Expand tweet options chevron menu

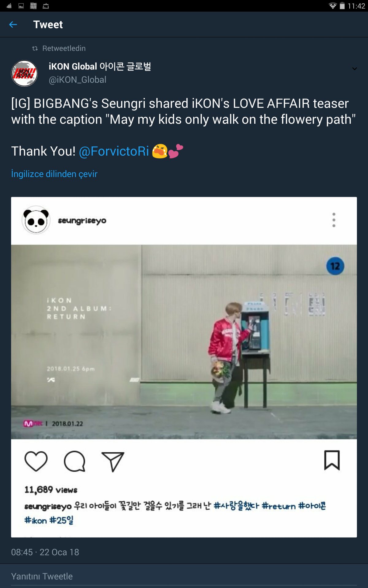point(355,69)
